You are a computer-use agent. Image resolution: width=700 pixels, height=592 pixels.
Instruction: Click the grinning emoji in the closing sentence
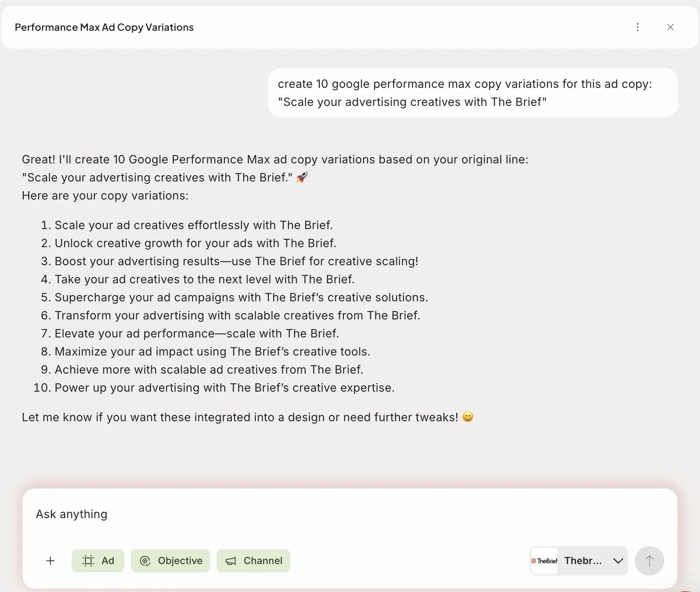(x=467, y=417)
